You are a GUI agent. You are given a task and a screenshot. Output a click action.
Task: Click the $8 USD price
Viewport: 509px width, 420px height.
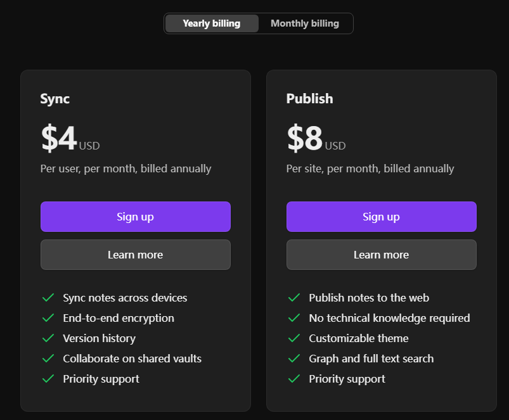coord(316,138)
